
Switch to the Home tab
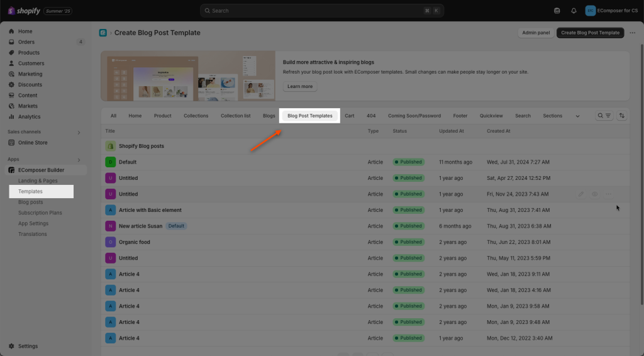tap(135, 116)
